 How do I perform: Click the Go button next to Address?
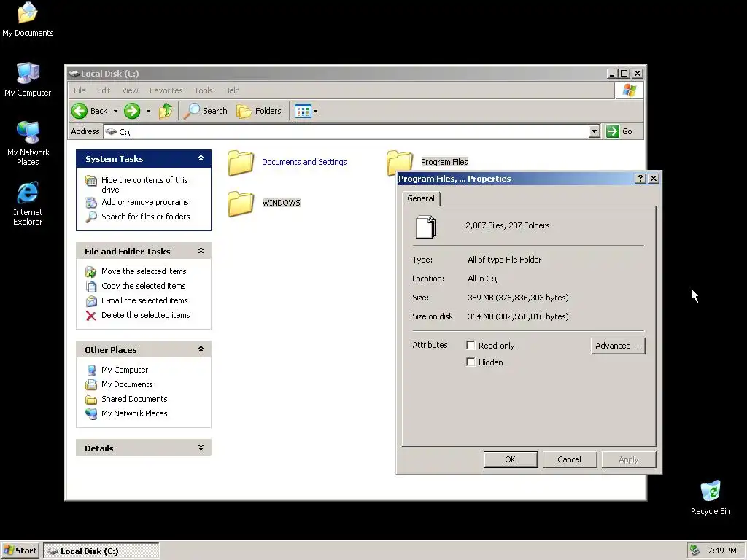619,131
